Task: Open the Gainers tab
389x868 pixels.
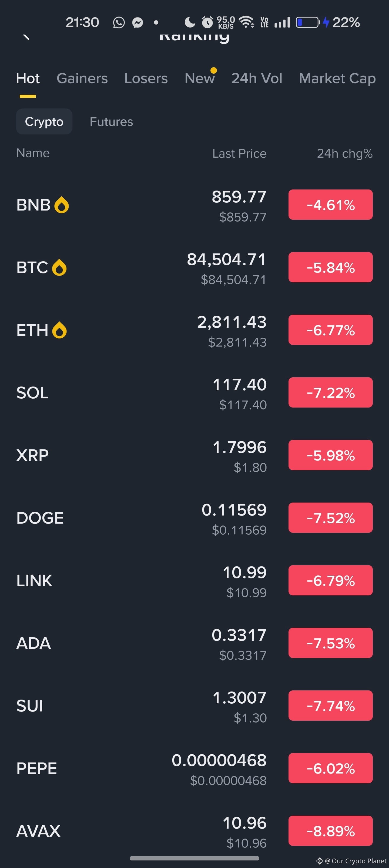Action: point(82,79)
